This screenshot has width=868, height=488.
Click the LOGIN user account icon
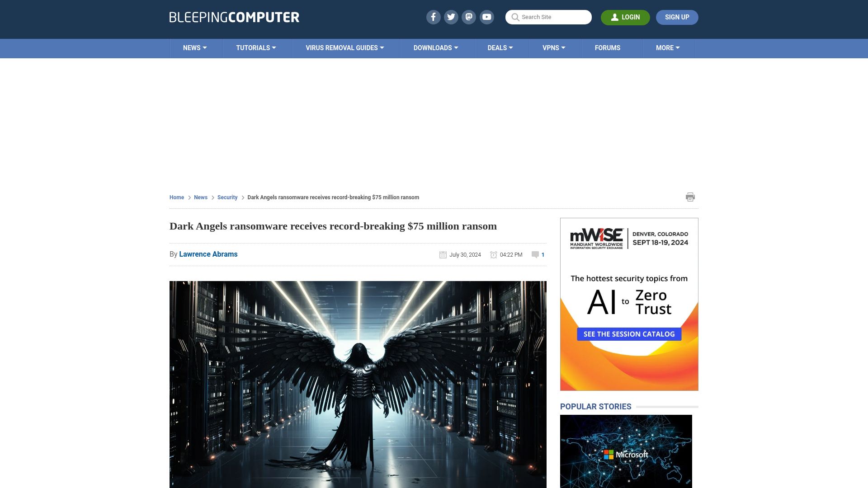coord(615,17)
